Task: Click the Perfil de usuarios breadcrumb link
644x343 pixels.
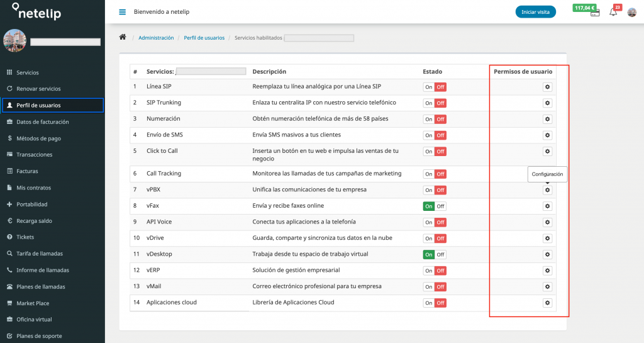Action: click(204, 38)
